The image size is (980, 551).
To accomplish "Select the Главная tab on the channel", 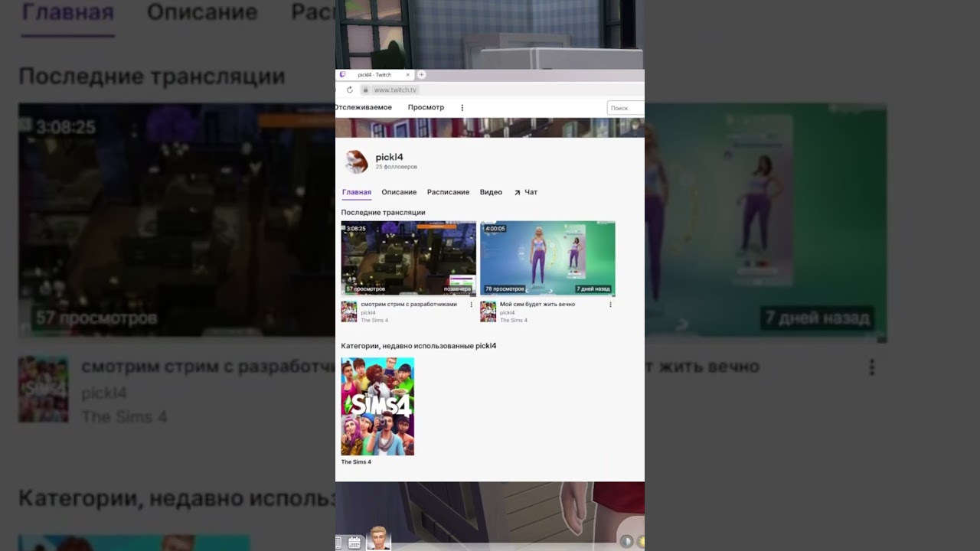I will point(357,192).
